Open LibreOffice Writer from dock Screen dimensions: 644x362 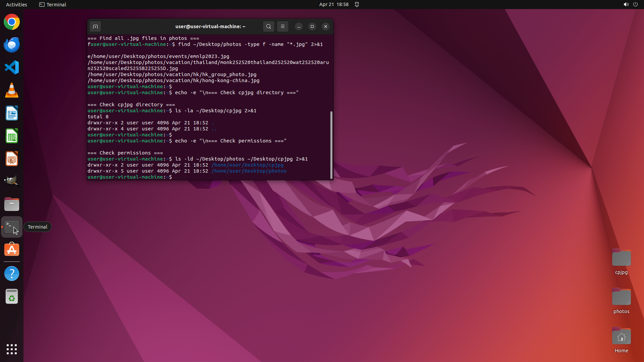point(12,113)
